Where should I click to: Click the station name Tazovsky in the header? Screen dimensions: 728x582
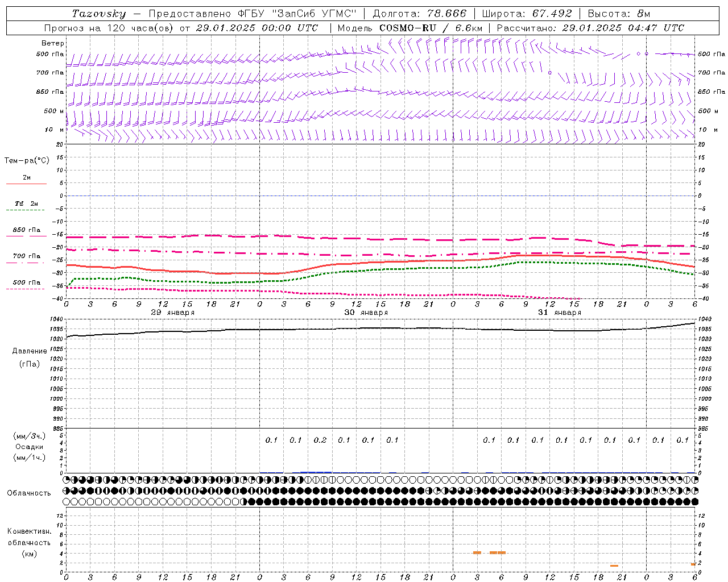click(99, 14)
